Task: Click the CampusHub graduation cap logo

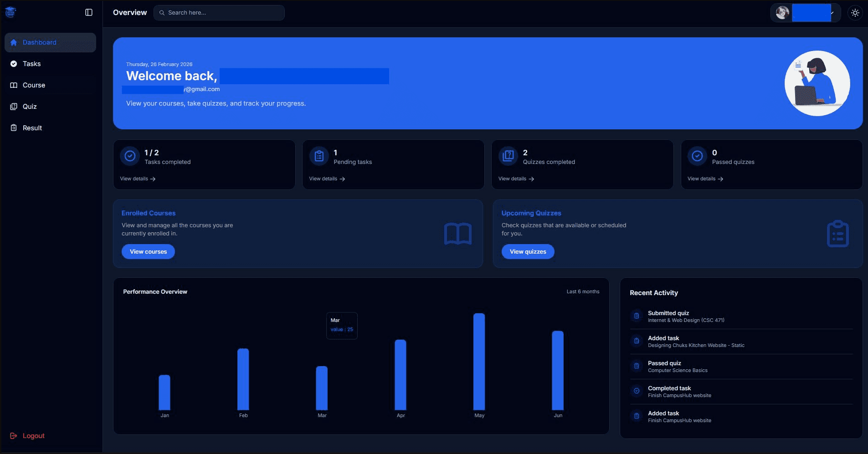Action: point(10,12)
